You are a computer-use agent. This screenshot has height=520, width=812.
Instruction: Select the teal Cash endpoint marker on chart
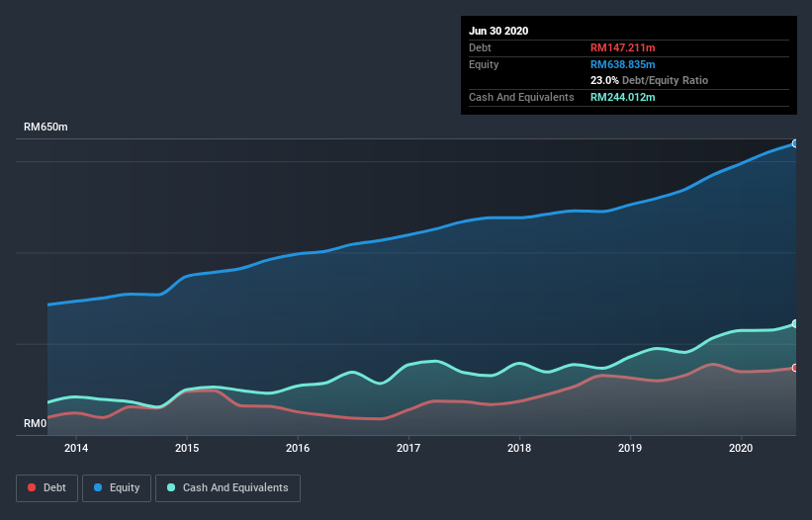pyautogui.click(x=795, y=323)
